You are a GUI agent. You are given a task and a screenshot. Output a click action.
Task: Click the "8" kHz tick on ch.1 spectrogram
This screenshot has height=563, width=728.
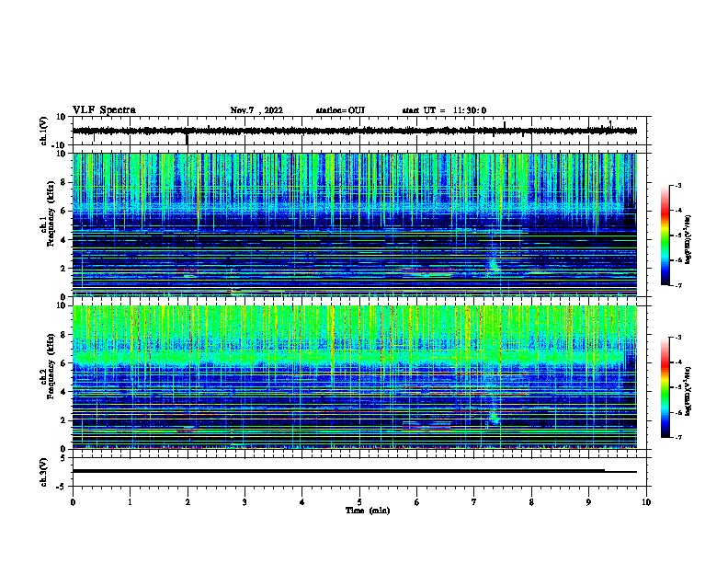pyautogui.click(x=63, y=182)
